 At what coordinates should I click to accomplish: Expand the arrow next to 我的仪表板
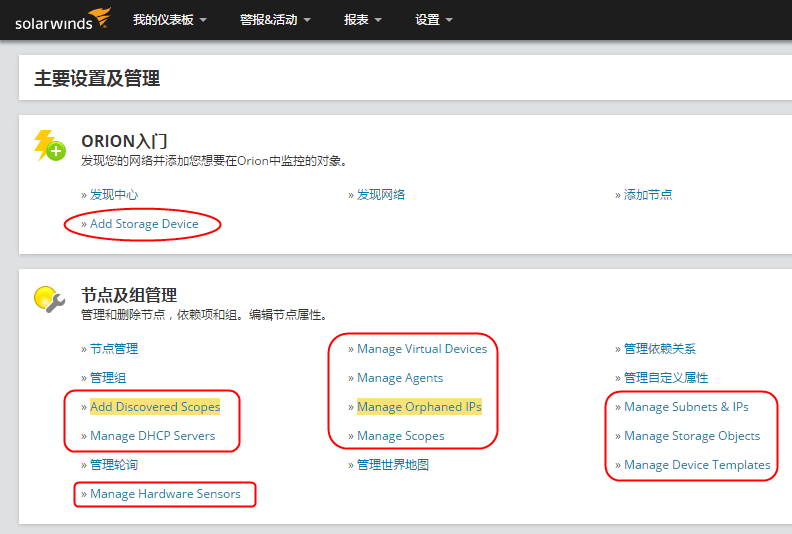203,20
